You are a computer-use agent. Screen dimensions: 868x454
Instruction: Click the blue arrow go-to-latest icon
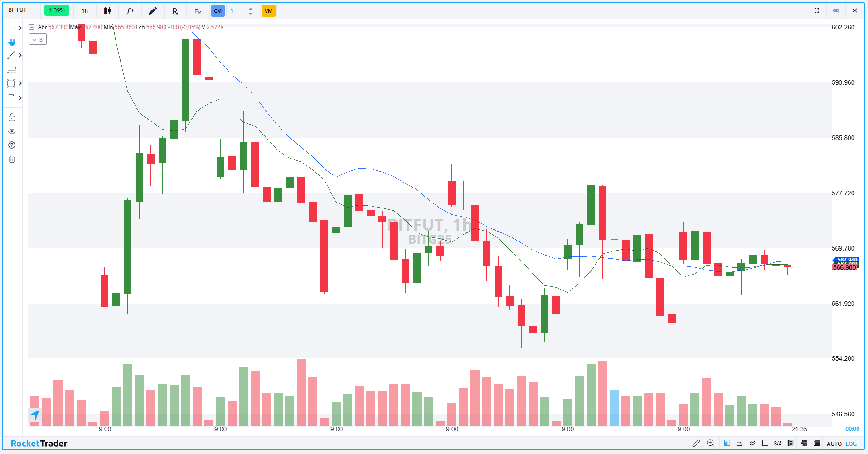tap(35, 414)
